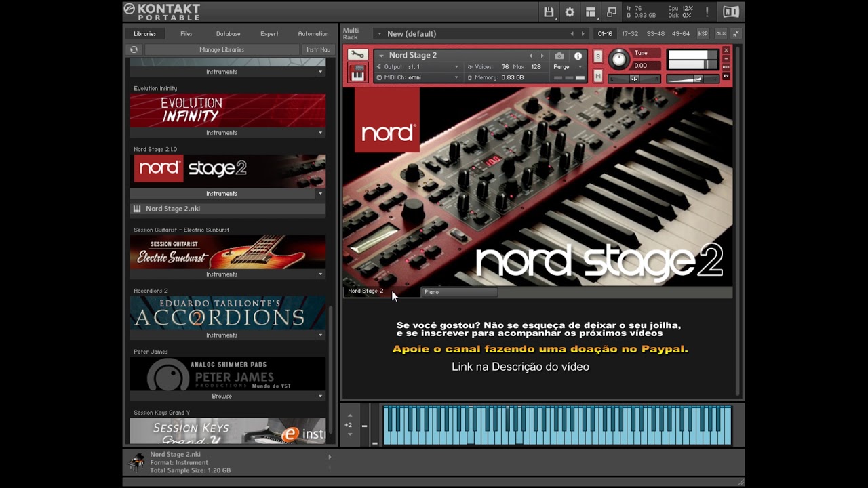The height and width of the screenshot is (488, 868).
Task: Open the New (default) multi dropdown
Action: point(380,33)
